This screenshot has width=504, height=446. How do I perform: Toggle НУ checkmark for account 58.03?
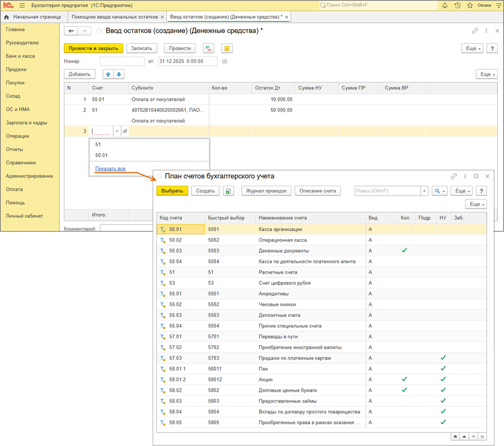pos(443,401)
